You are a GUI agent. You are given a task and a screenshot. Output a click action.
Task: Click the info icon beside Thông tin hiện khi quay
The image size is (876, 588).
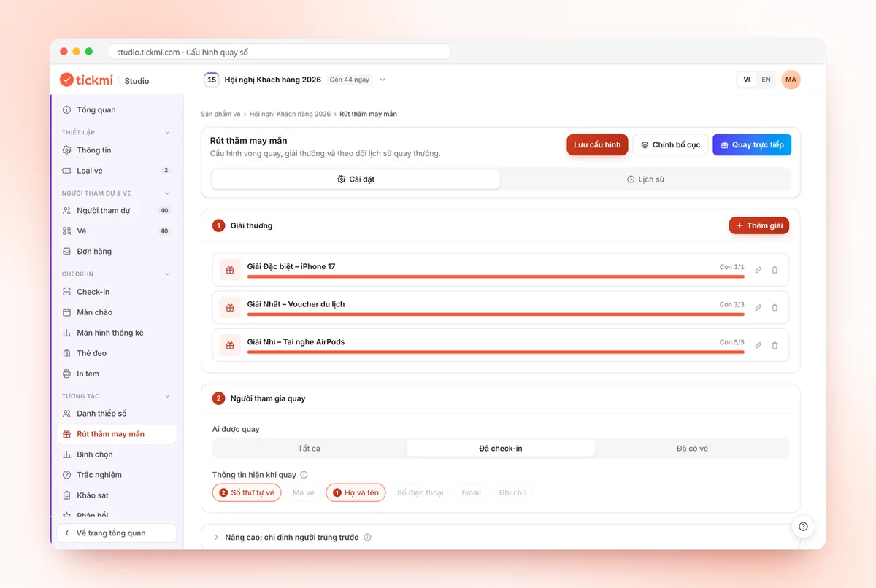304,475
